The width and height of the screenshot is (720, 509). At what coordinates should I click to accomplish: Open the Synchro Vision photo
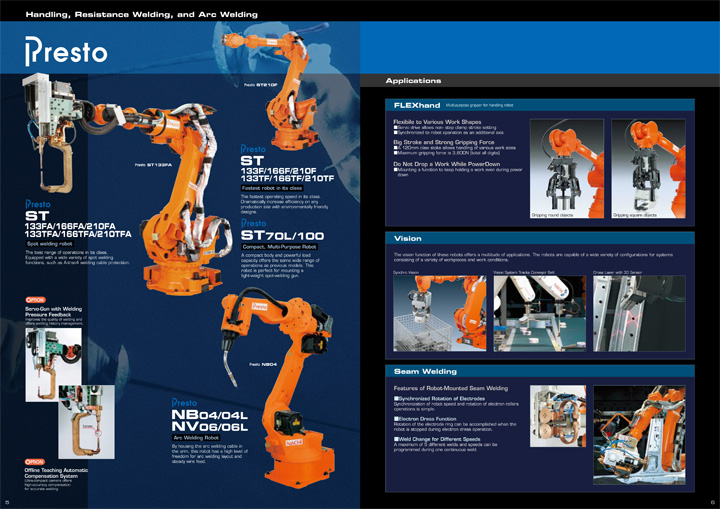coord(439,313)
